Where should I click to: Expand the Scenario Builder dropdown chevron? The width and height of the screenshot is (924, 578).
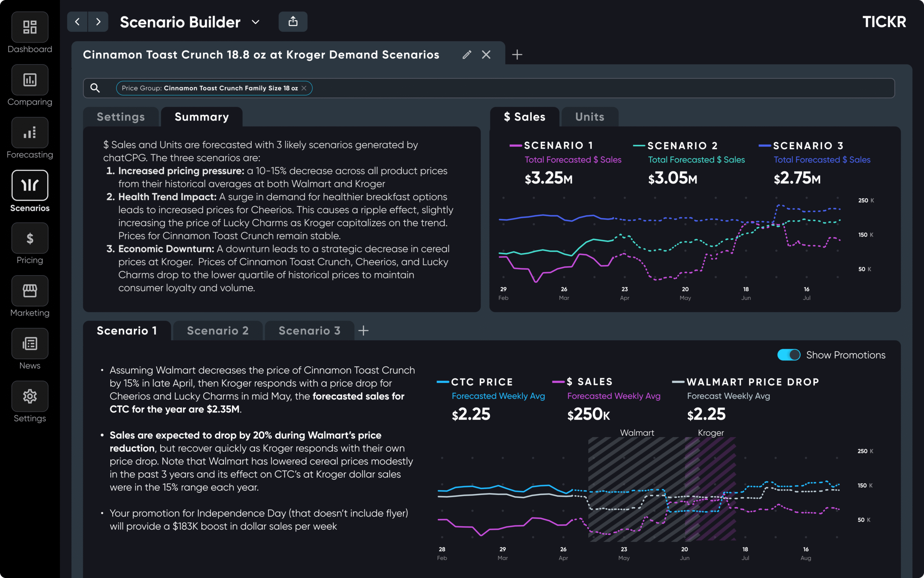pos(256,22)
